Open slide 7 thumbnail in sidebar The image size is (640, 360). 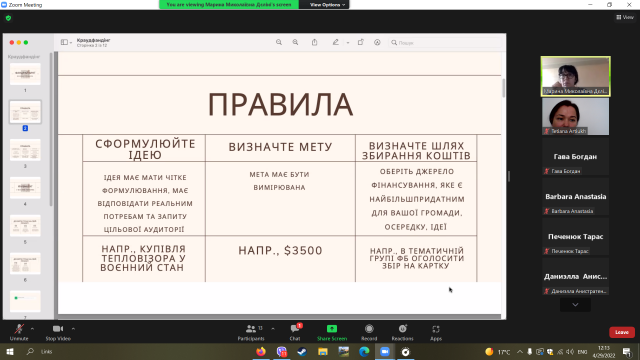tap(25, 301)
